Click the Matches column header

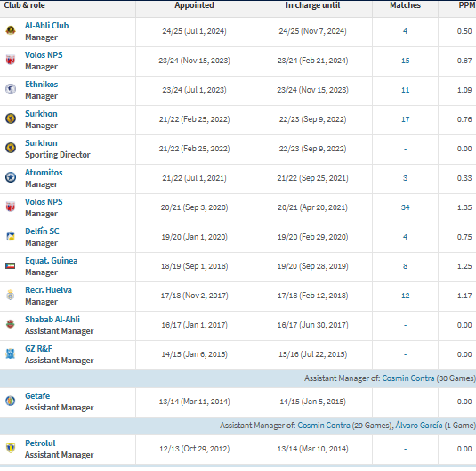[406, 5]
